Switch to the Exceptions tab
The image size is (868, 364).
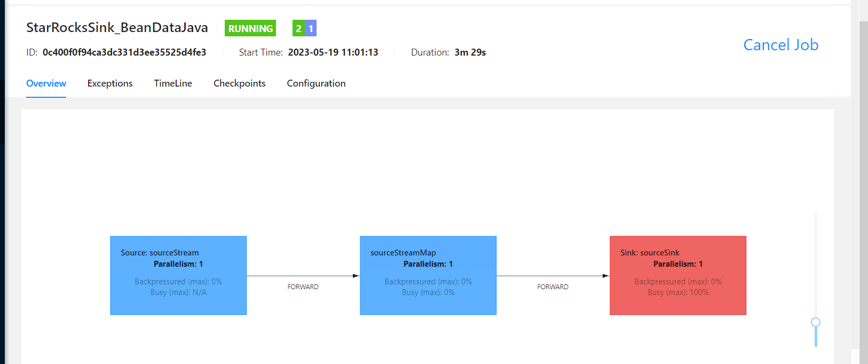(110, 83)
